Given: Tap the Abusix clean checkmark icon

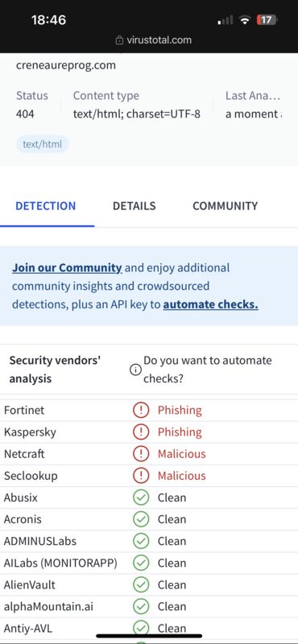Looking at the screenshot, I should [x=141, y=497].
